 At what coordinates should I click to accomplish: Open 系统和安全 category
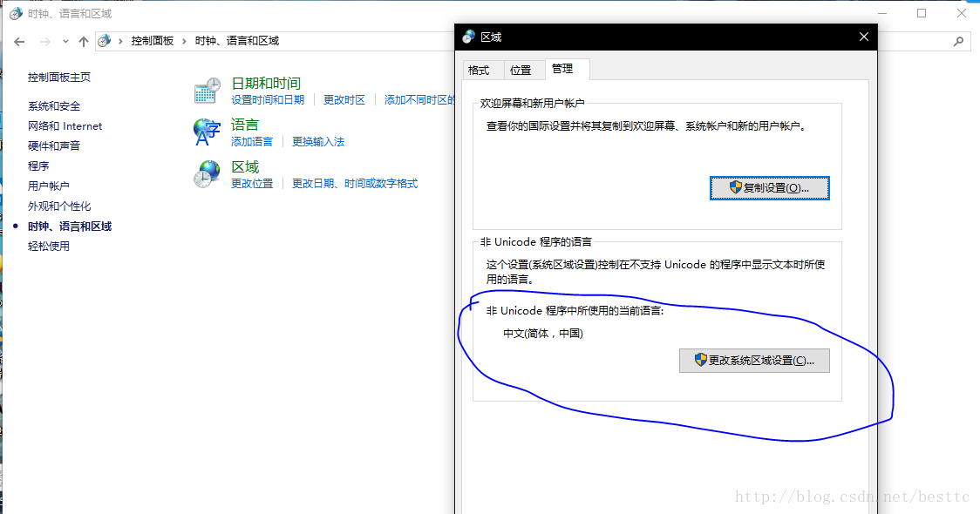54,106
